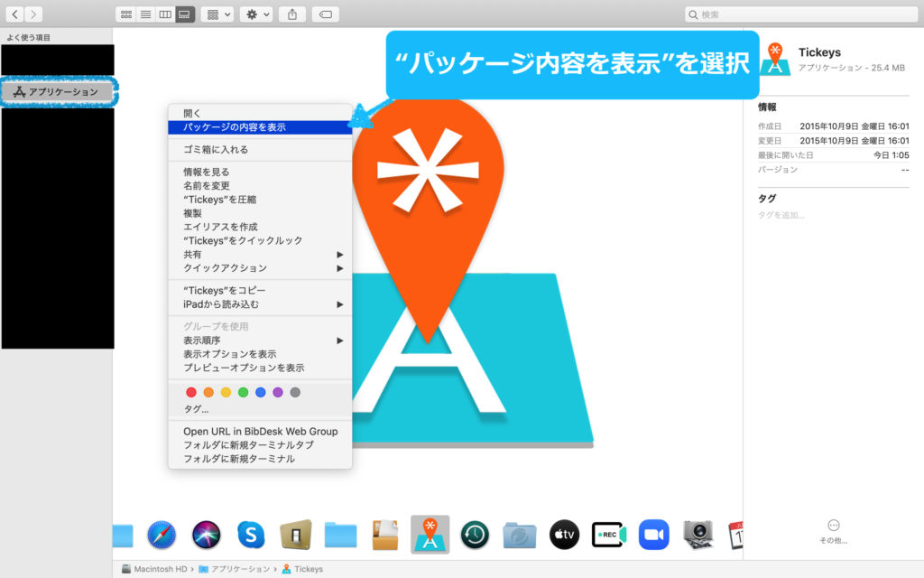Select the Safari compass icon in the gallery strip
This screenshot has width=924, height=578.
click(162, 535)
